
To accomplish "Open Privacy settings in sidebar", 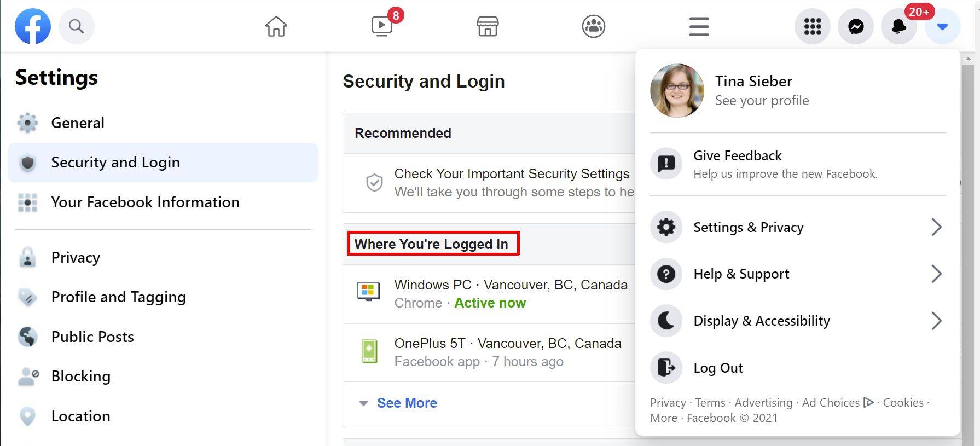I will 76,257.
